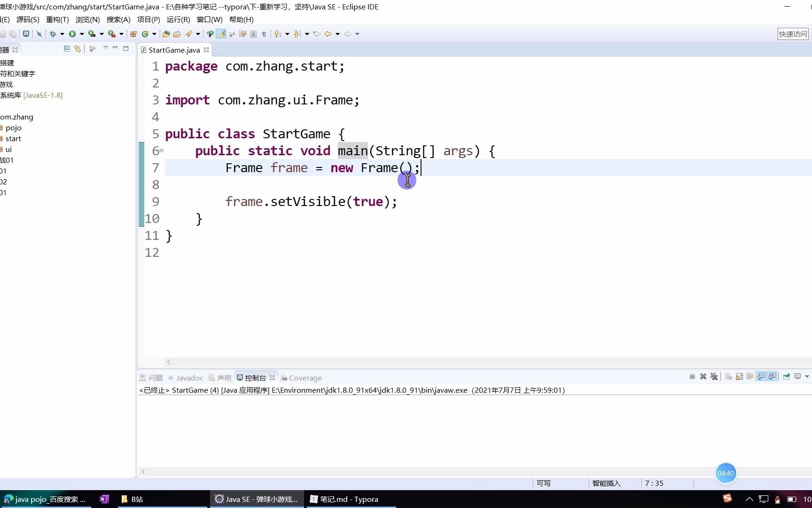The width and height of the screenshot is (812, 508).
Task: Collapse main method fold marker on line 6
Action: (161, 151)
